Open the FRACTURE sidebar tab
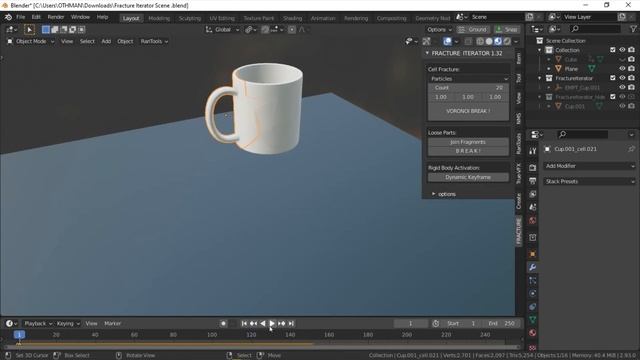640x360 pixels. (519, 231)
